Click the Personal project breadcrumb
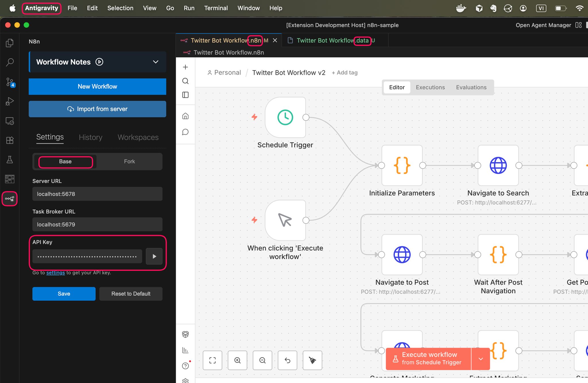Viewport: 588px width, 383px height. (224, 73)
